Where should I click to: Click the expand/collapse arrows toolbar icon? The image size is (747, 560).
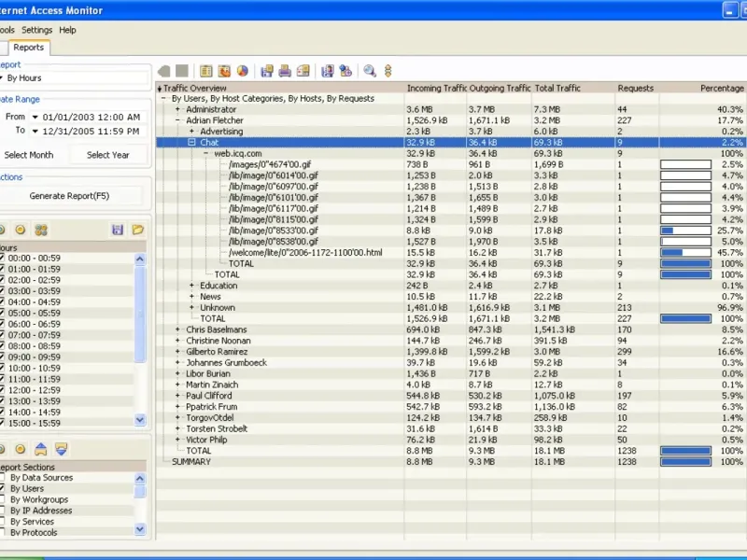coord(388,70)
